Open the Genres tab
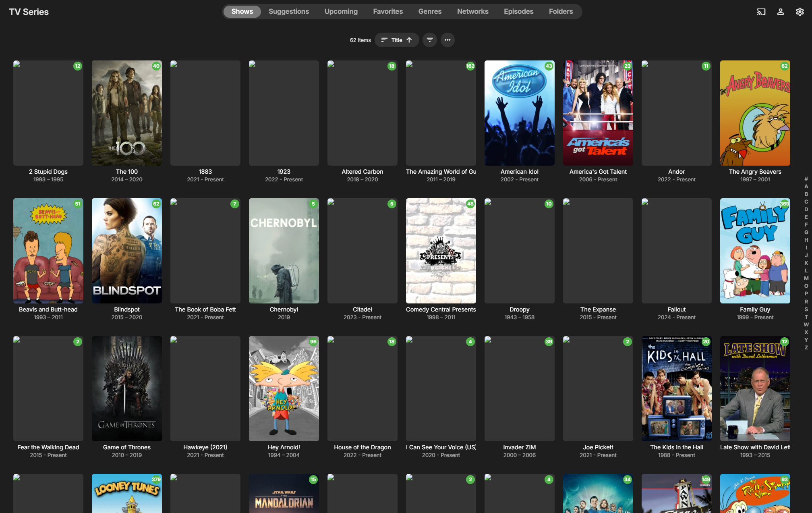 tap(430, 12)
